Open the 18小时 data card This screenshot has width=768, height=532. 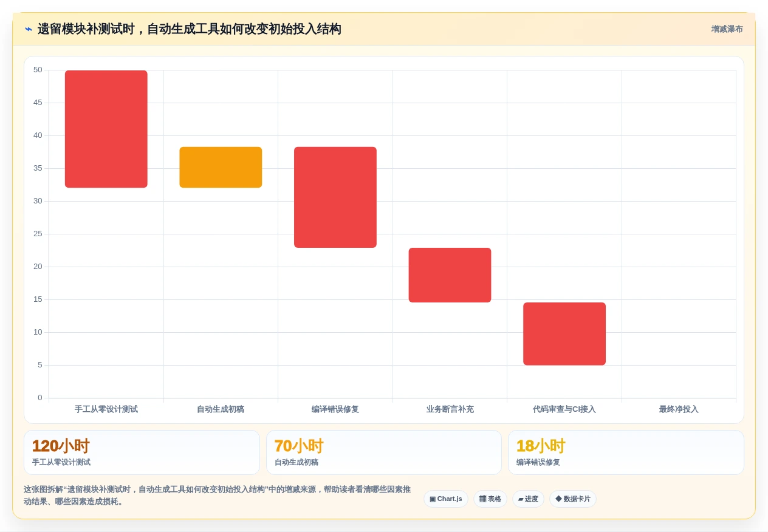click(x=626, y=452)
